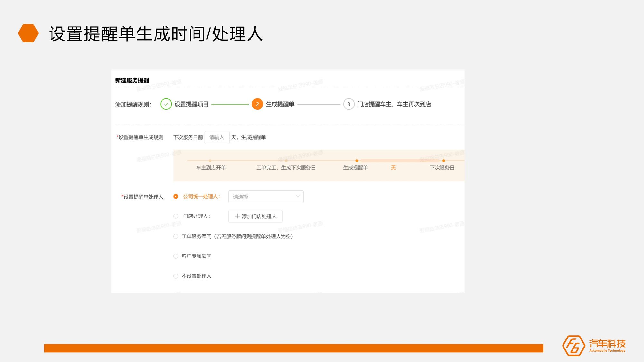Image resolution: width=644 pixels, height=362 pixels.
Task: Click the 下次服务日 timeline label
Action: pos(442,168)
